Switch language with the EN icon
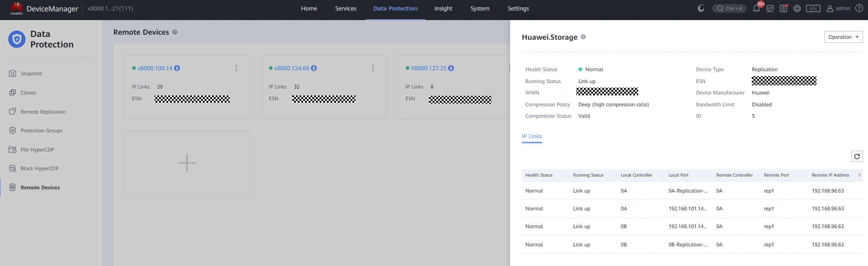This screenshot has width=868, height=266. click(813, 9)
